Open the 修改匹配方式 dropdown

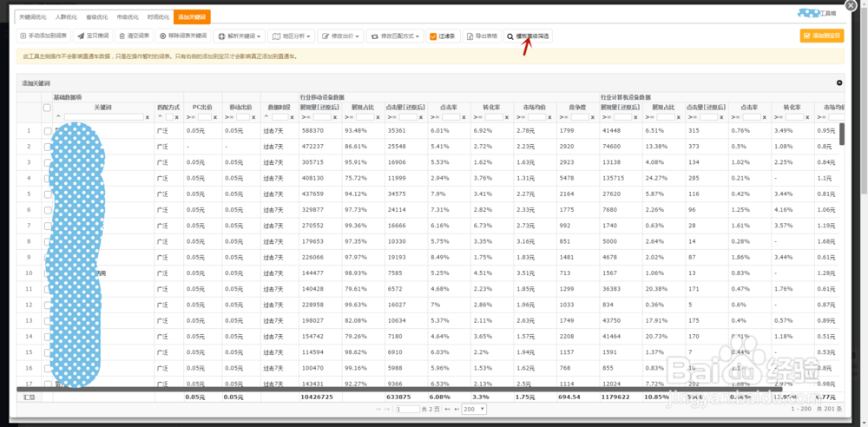click(395, 36)
